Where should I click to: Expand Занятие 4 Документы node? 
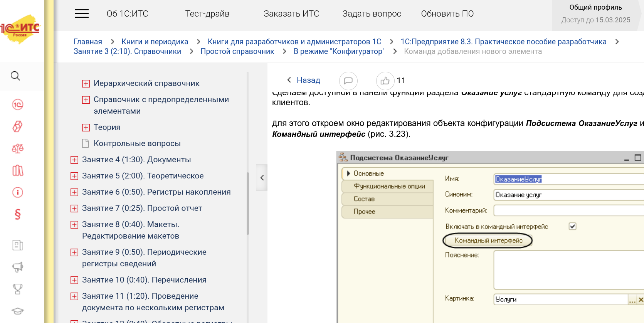[74, 160]
